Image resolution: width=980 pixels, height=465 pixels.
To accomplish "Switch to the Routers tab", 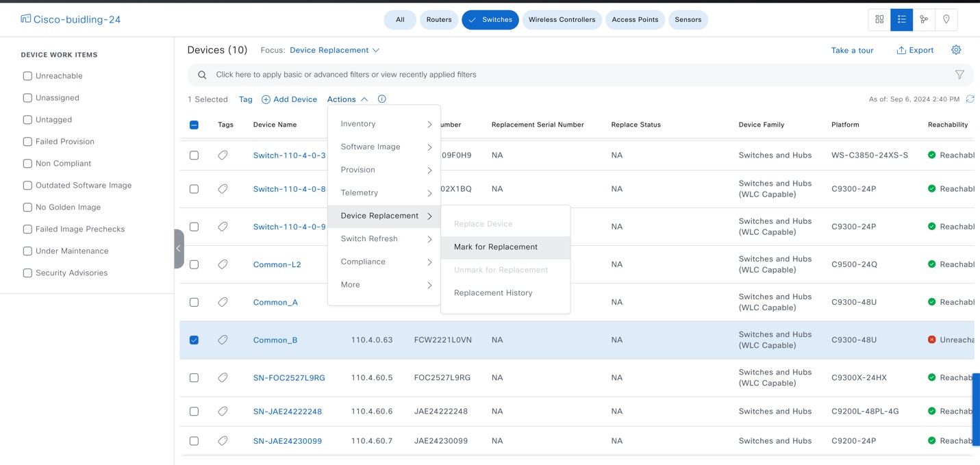I will [438, 19].
